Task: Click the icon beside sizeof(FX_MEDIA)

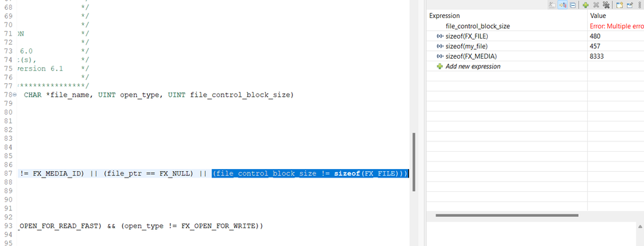Action: 440,56
